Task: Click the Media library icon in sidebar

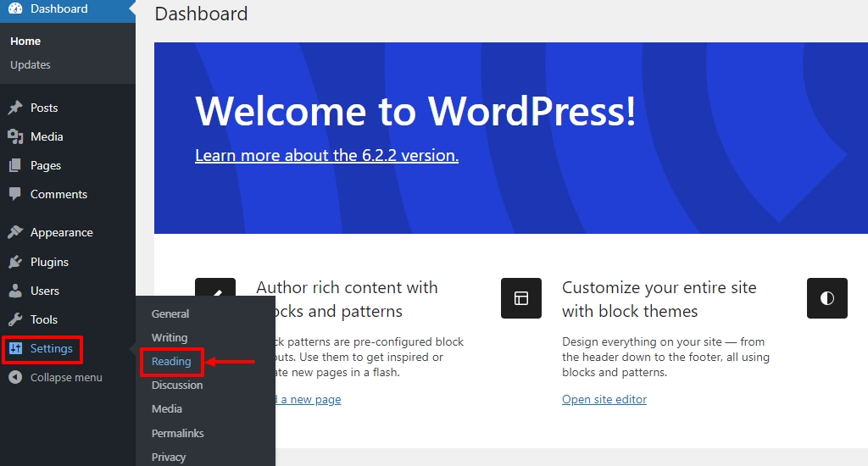Action: (15, 136)
